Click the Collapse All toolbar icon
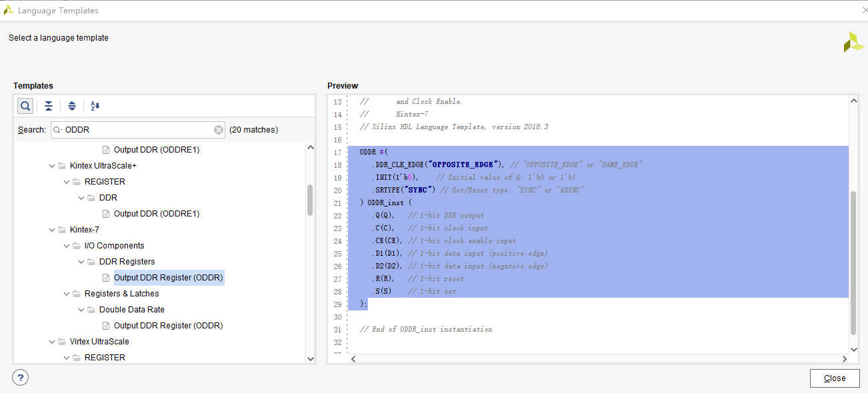 (x=49, y=106)
